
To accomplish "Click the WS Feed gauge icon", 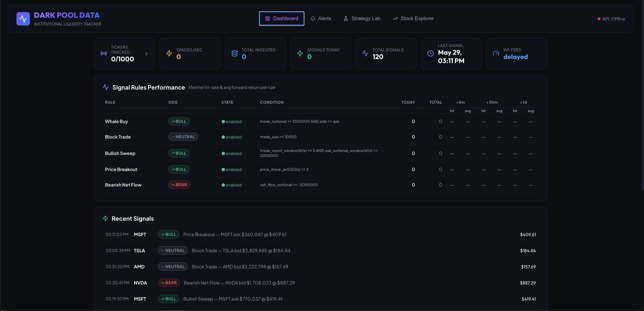I will (496, 53).
